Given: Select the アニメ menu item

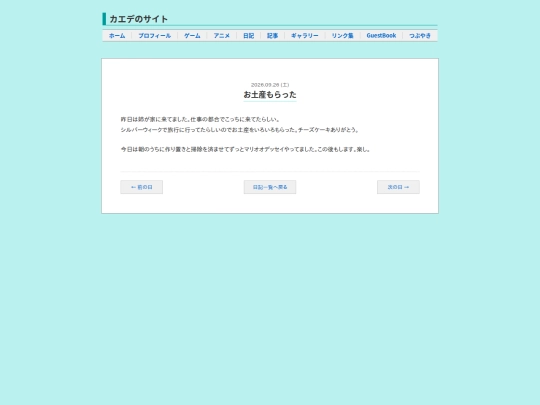Looking at the screenshot, I should pos(221,35).
